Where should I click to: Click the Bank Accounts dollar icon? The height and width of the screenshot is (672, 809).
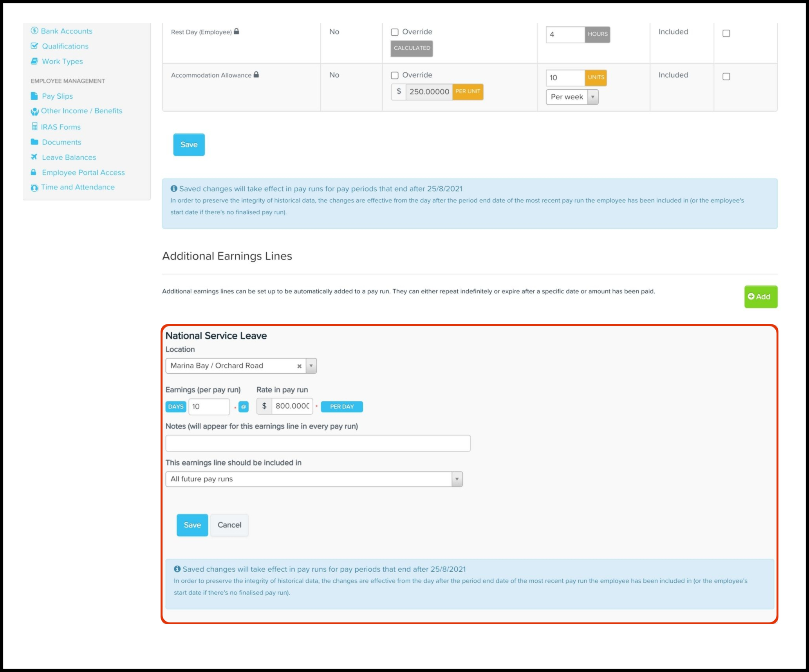click(x=34, y=31)
